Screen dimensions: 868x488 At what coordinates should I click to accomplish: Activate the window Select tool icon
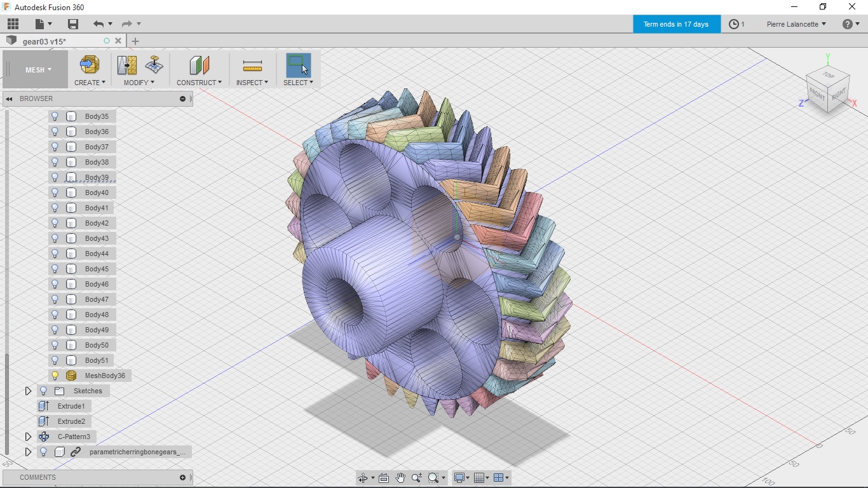[x=298, y=65]
